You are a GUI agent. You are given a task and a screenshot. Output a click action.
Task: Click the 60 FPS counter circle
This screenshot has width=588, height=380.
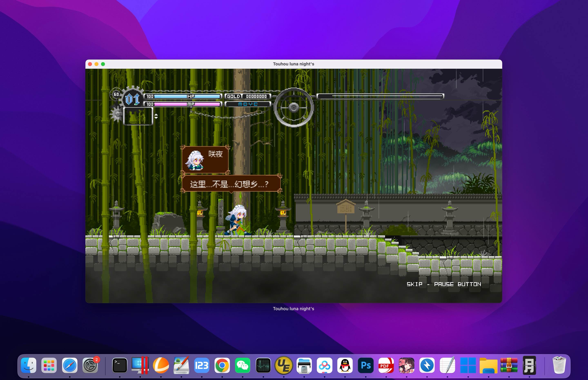pyautogui.click(x=116, y=94)
